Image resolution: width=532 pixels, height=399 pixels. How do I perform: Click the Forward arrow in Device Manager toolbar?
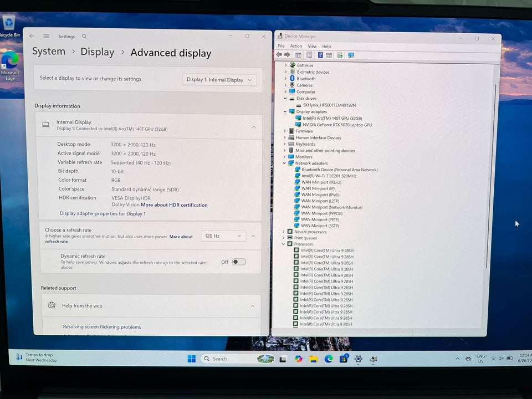click(287, 55)
